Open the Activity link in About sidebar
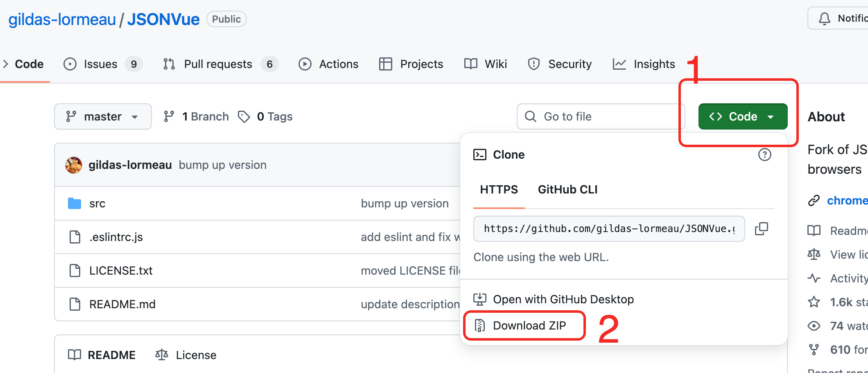This screenshot has height=373, width=868. (838, 278)
